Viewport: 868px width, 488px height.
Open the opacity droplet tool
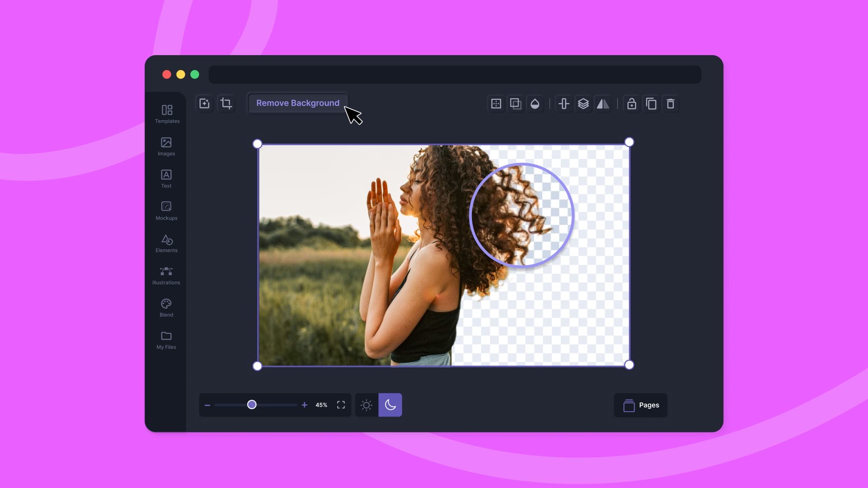tap(535, 104)
